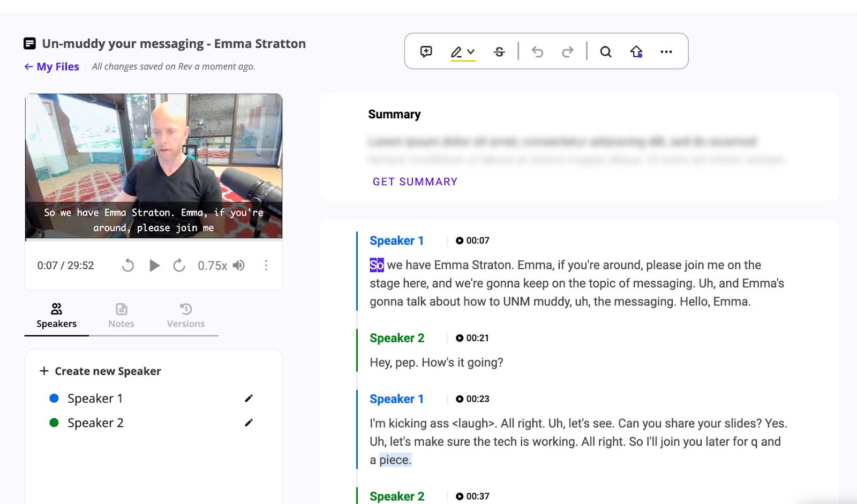This screenshot has width=857, height=504.
Task: Click Speaker 2 green color dot
Action: click(54, 423)
